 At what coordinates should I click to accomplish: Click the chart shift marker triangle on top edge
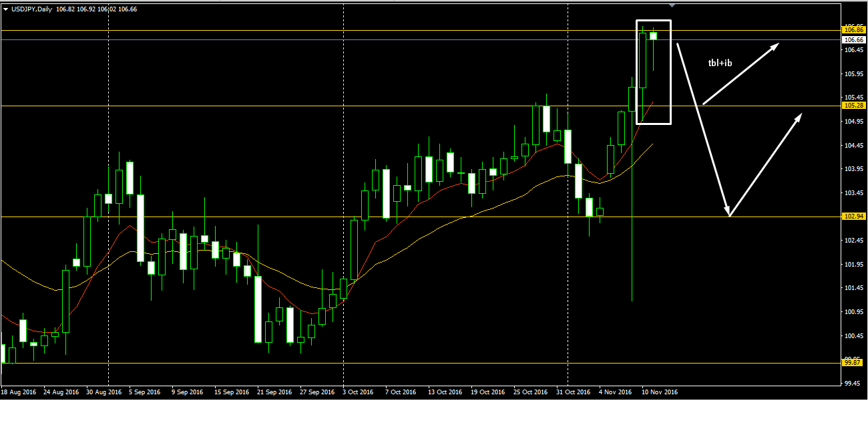pyautogui.click(x=673, y=7)
